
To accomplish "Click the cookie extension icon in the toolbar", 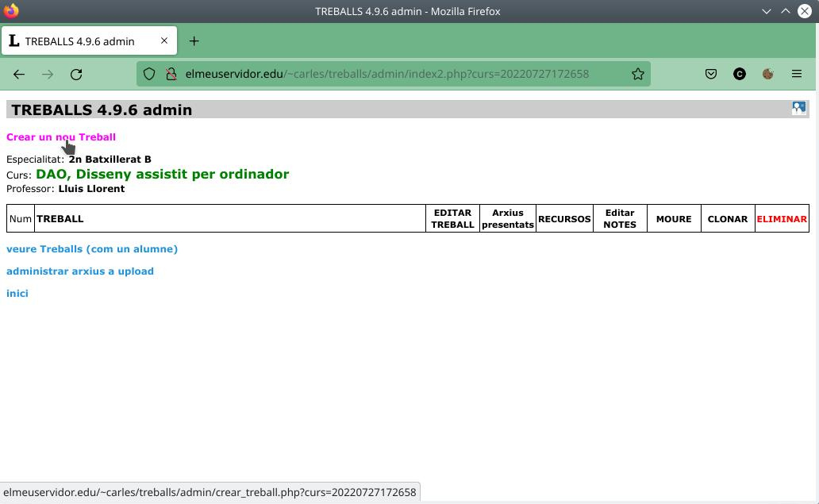I will tap(768, 74).
